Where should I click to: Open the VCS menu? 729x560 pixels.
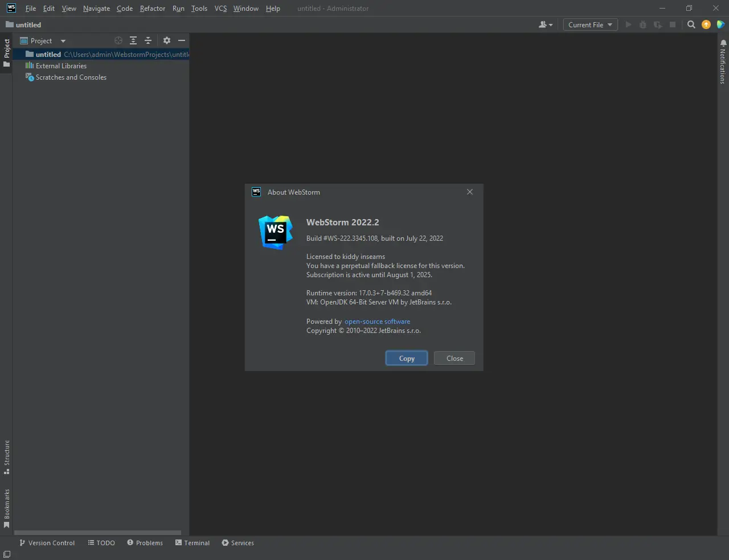tap(220, 9)
